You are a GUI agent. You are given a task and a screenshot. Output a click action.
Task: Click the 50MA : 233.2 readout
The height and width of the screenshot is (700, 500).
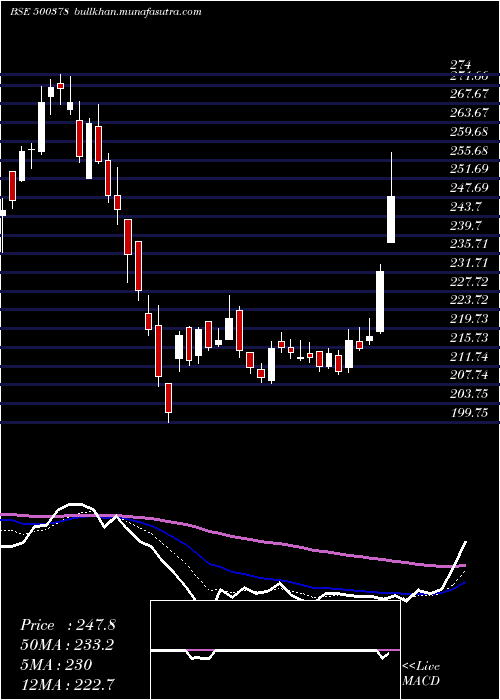coord(67,645)
